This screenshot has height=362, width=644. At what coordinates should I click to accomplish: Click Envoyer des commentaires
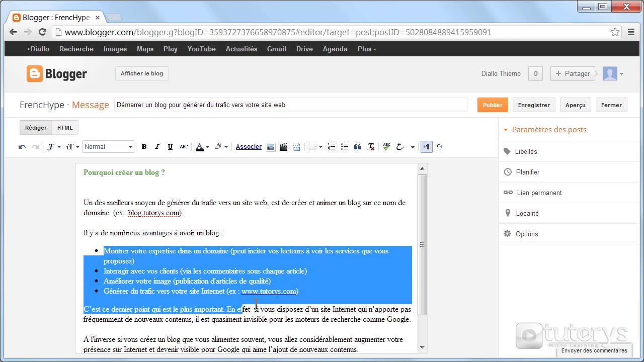click(x=594, y=350)
